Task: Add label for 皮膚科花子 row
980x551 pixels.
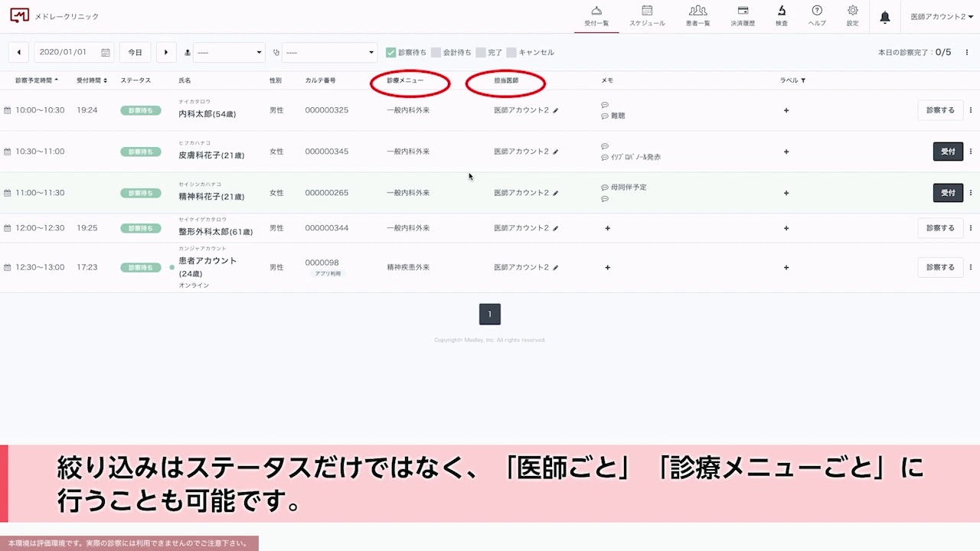Action: click(x=786, y=152)
